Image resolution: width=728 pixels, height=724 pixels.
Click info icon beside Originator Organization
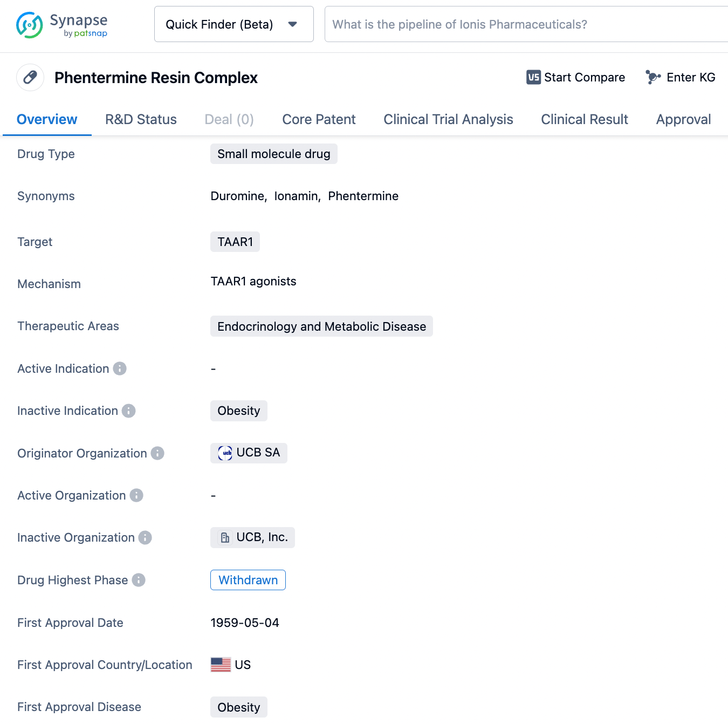[x=157, y=453]
